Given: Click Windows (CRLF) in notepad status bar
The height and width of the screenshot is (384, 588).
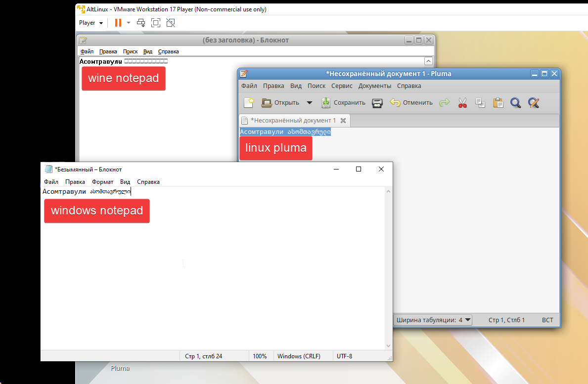Looking at the screenshot, I should click(x=299, y=356).
